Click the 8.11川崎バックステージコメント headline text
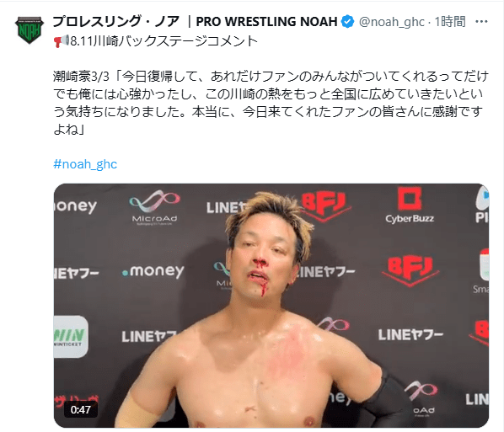The width and height of the screenshot is (504, 432). 164,41
